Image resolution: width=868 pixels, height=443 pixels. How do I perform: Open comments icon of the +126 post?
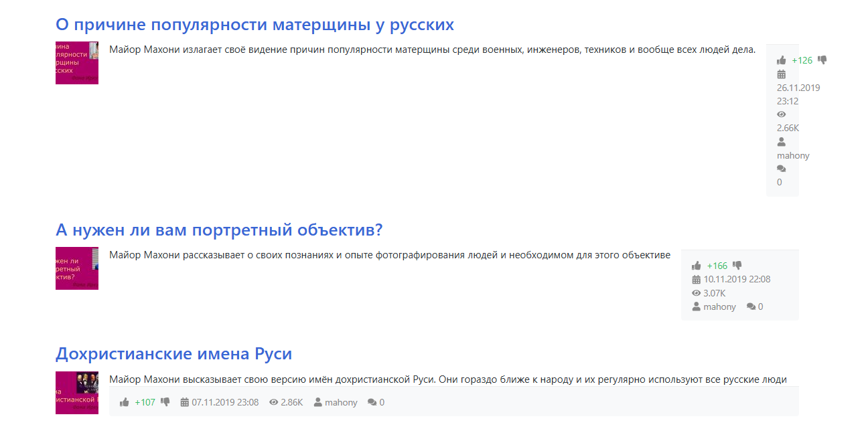tap(782, 169)
